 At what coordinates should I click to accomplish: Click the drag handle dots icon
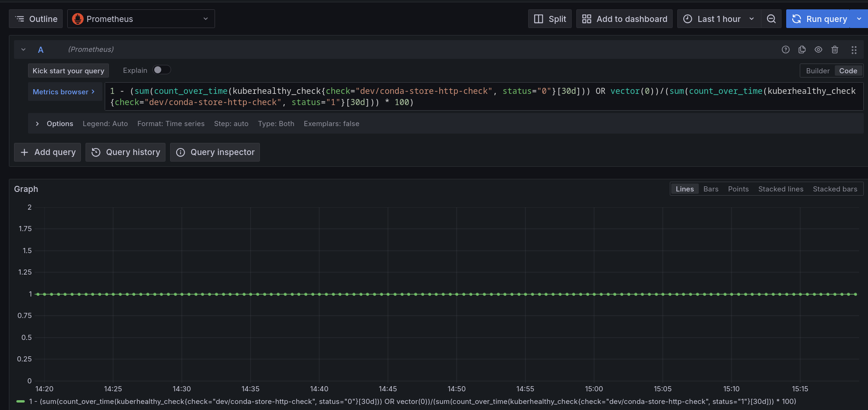tap(854, 49)
